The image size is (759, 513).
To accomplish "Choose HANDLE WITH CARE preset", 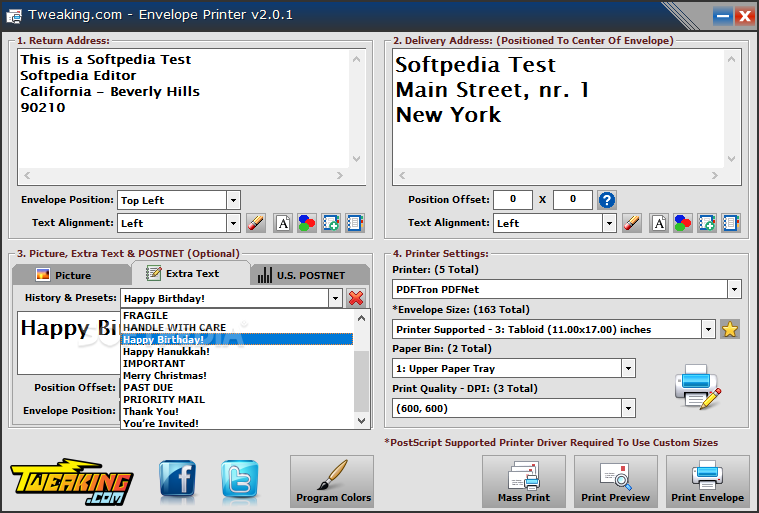I will [x=237, y=328].
